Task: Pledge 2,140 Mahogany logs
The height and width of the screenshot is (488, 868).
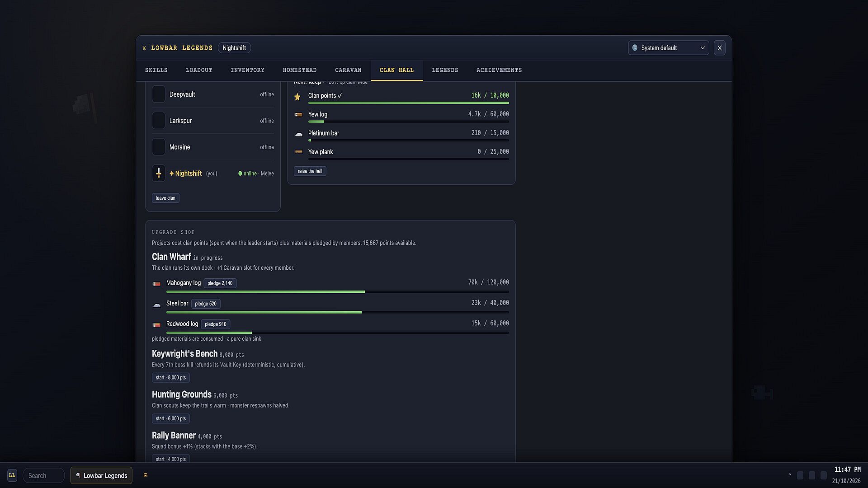Action: (x=220, y=283)
